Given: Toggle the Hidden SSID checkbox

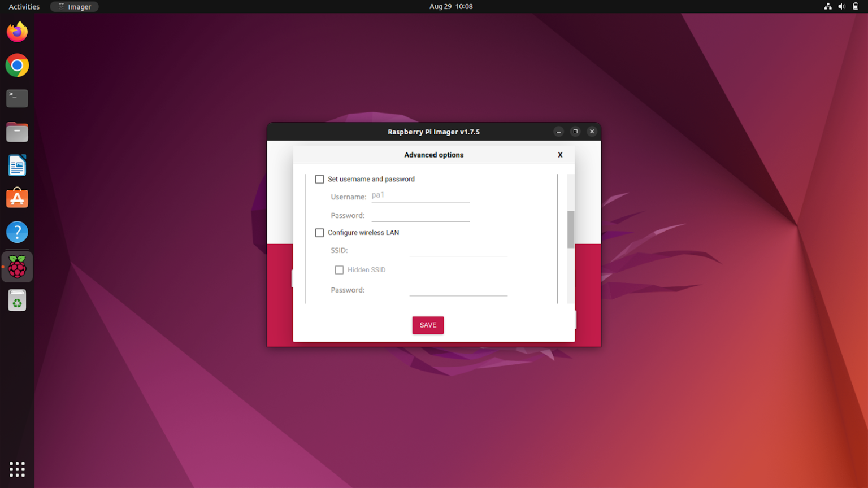Looking at the screenshot, I should (339, 270).
